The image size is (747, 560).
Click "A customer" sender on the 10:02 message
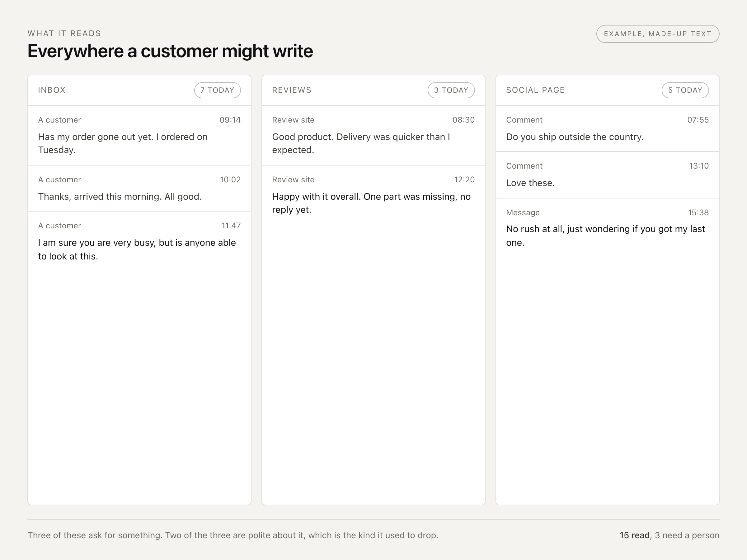pos(59,180)
